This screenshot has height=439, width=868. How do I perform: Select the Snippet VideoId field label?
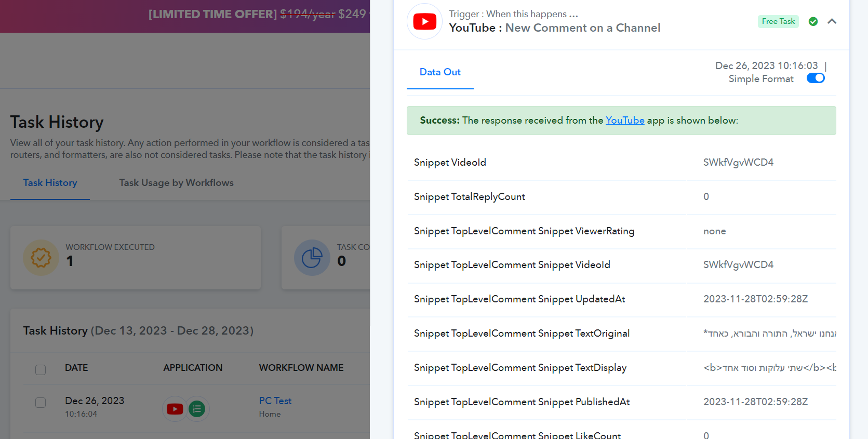450,163
